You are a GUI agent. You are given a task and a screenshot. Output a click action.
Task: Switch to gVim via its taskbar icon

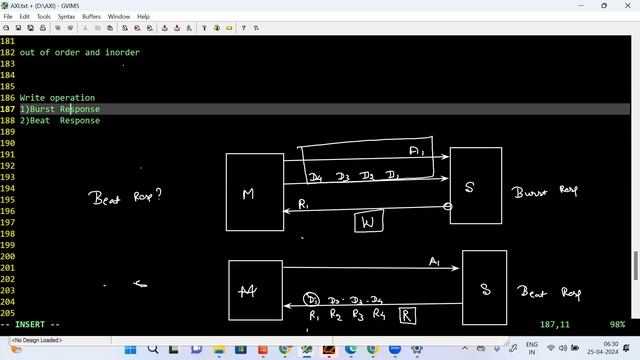point(307,350)
